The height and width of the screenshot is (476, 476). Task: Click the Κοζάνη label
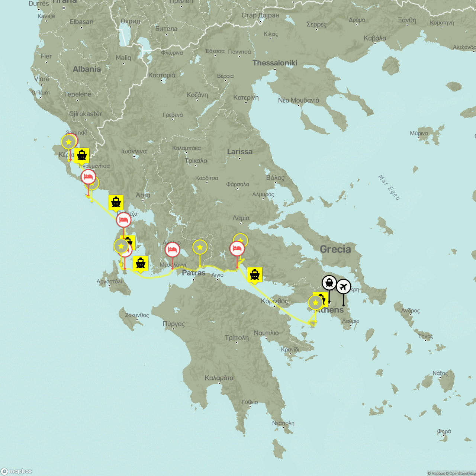tap(197, 95)
